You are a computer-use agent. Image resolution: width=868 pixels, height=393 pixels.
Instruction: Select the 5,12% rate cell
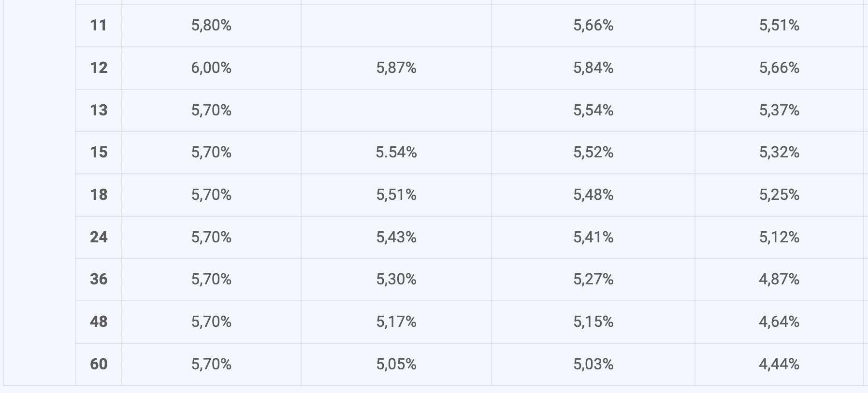point(779,237)
